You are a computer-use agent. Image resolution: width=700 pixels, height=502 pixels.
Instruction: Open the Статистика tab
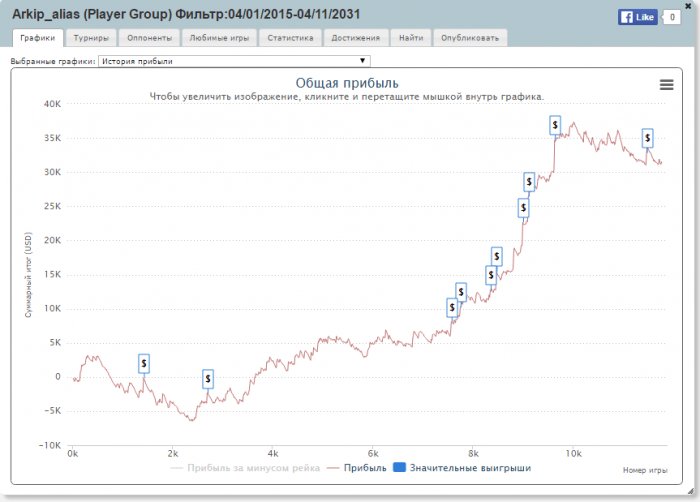coord(290,38)
